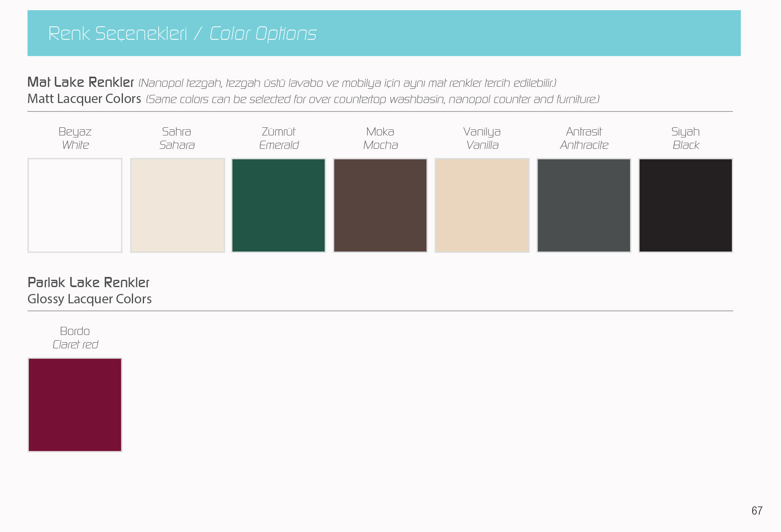Pick the Bordo Claret red swatch
The height and width of the screenshot is (532, 781).
pos(75,405)
